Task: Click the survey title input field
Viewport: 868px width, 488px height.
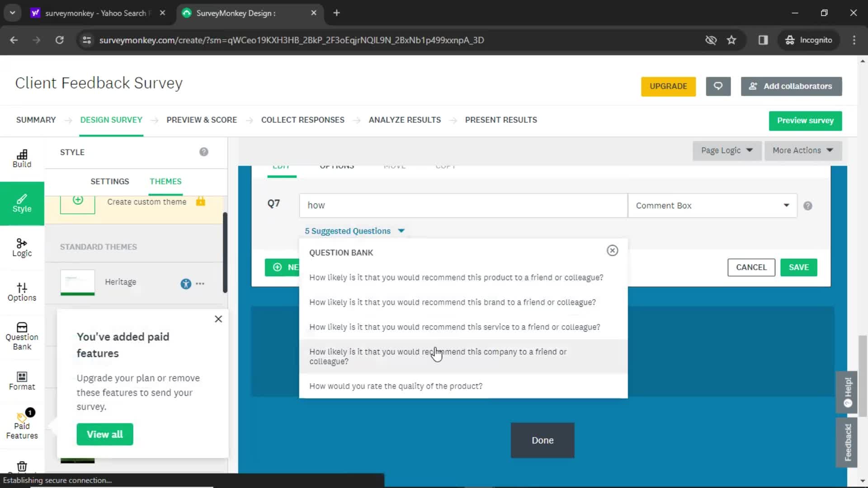Action: tap(99, 82)
